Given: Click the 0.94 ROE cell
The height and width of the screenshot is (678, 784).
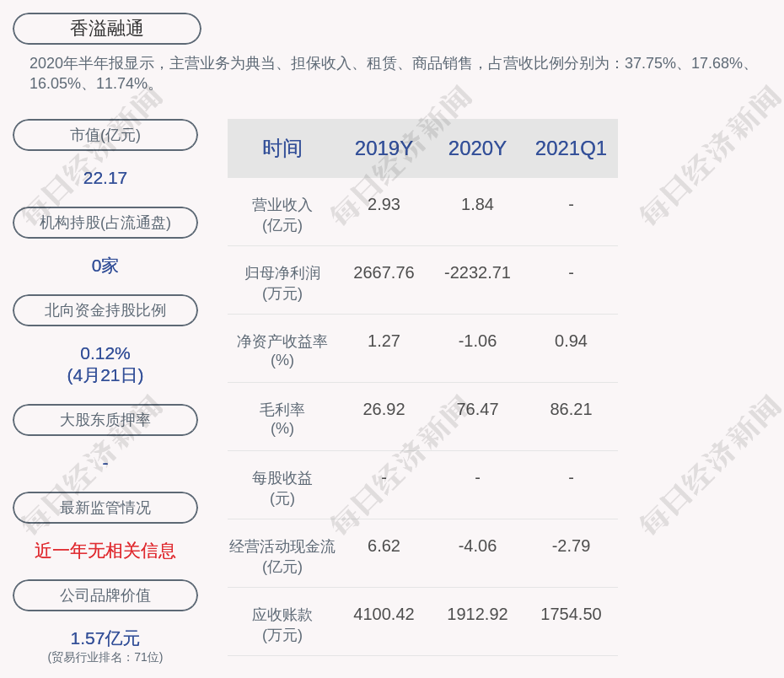Looking at the screenshot, I should coord(571,341).
